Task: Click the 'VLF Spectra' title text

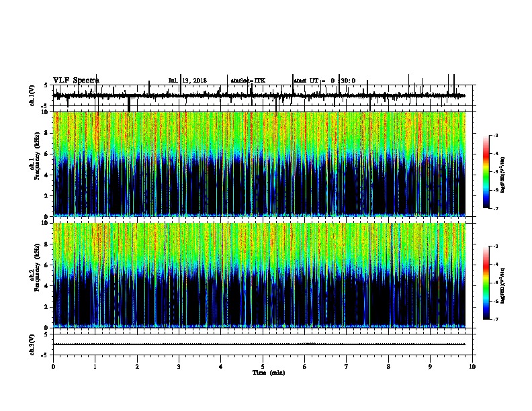Action: click(76, 81)
